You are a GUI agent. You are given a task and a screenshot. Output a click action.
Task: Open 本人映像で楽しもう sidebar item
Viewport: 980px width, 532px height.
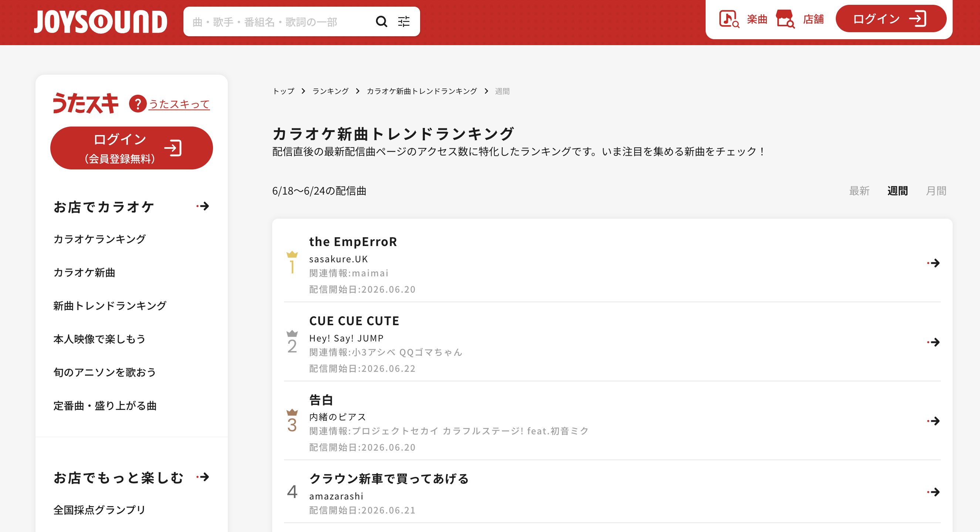tap(100, 339)
